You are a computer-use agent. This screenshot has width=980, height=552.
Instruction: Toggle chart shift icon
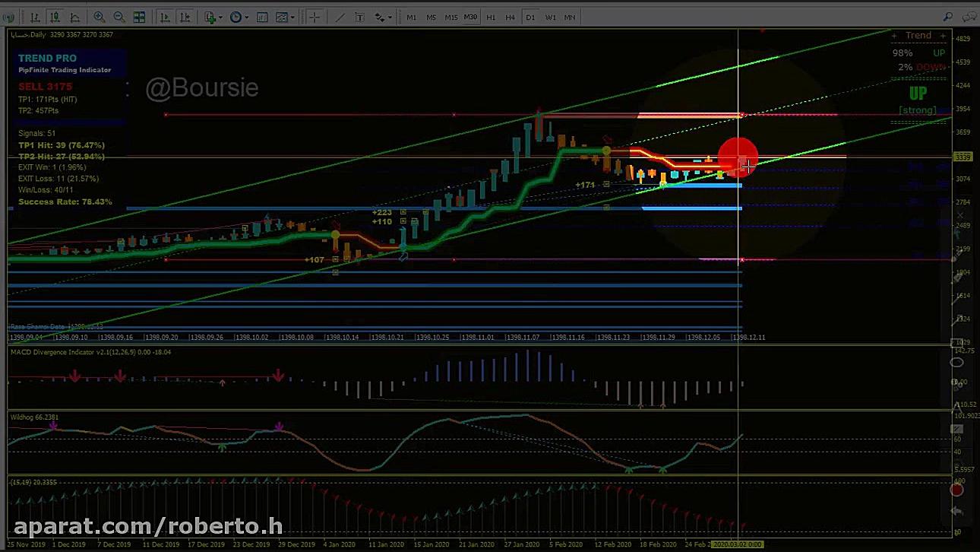tap(185, 17)
